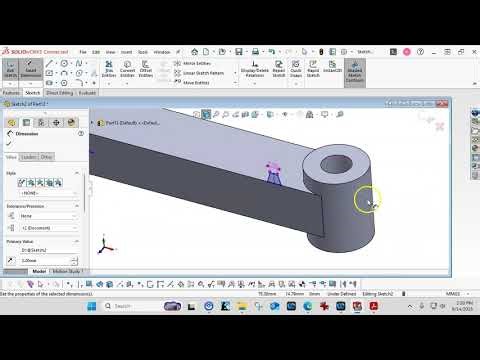This screenshot has width=480, height=360.
Task: Select the Model tab at bottom
Action: tap(39, 271)
